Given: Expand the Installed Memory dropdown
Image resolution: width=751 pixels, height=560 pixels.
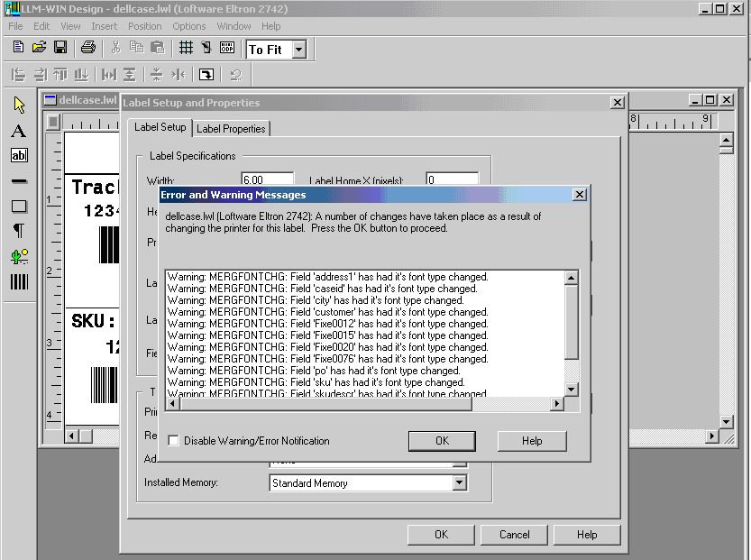Looking at the screenshot, I should 459,483.
